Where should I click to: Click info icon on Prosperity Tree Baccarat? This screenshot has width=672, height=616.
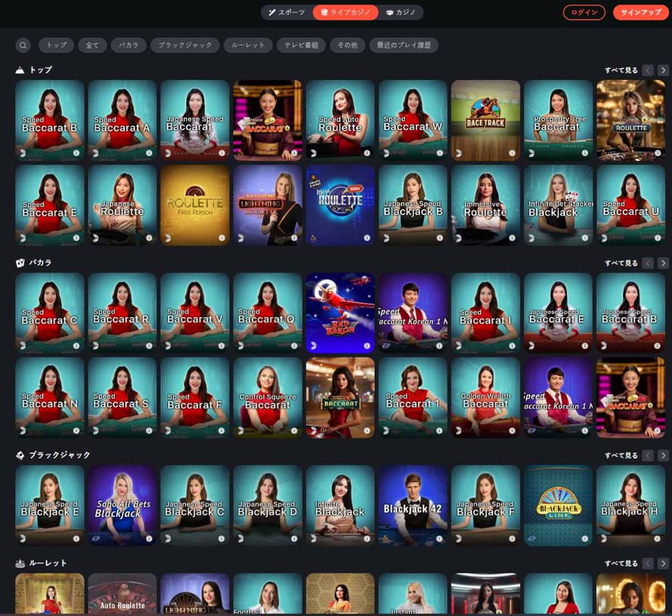[x=585, y=153]
